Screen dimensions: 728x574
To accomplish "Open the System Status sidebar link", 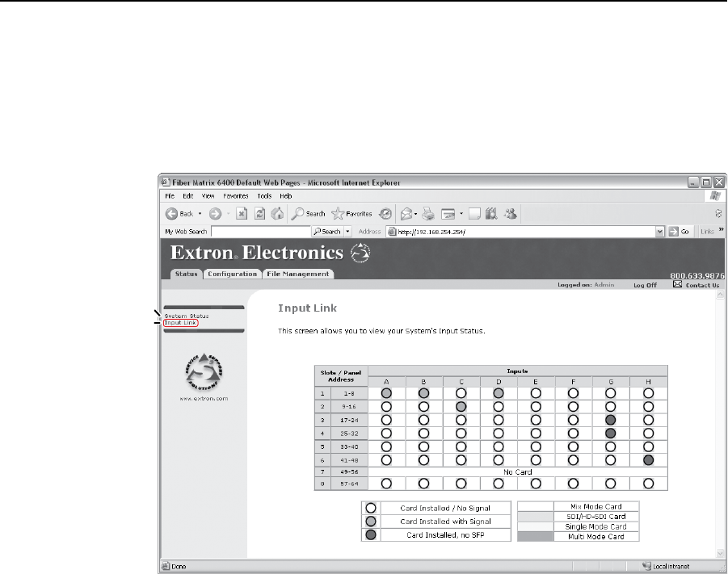I will click(x=187, y=316).
